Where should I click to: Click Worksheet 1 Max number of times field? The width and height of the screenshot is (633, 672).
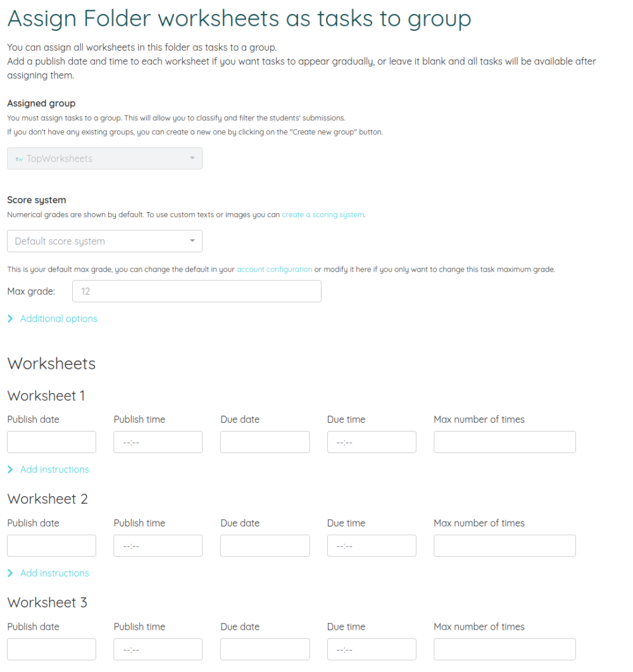[x=505, y=442]
